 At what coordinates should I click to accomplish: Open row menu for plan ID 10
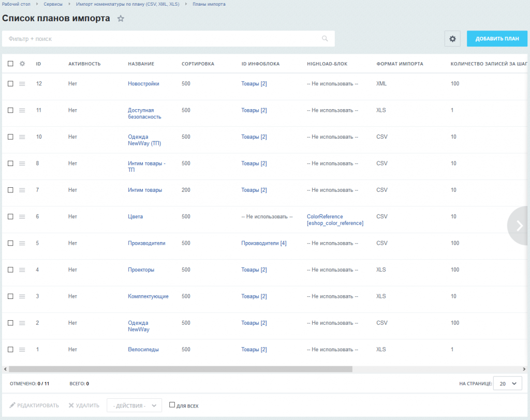(x=22, y=137)
